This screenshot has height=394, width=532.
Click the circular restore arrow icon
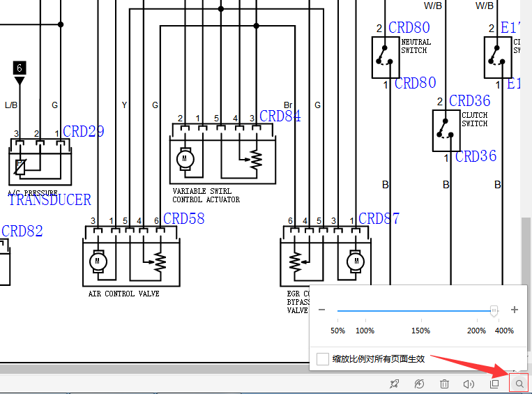[419, 384]
